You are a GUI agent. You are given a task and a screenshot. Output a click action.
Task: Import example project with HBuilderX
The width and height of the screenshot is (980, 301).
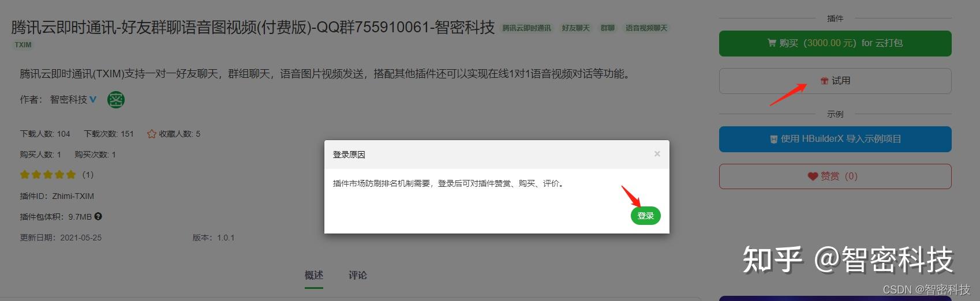[835, 139]
